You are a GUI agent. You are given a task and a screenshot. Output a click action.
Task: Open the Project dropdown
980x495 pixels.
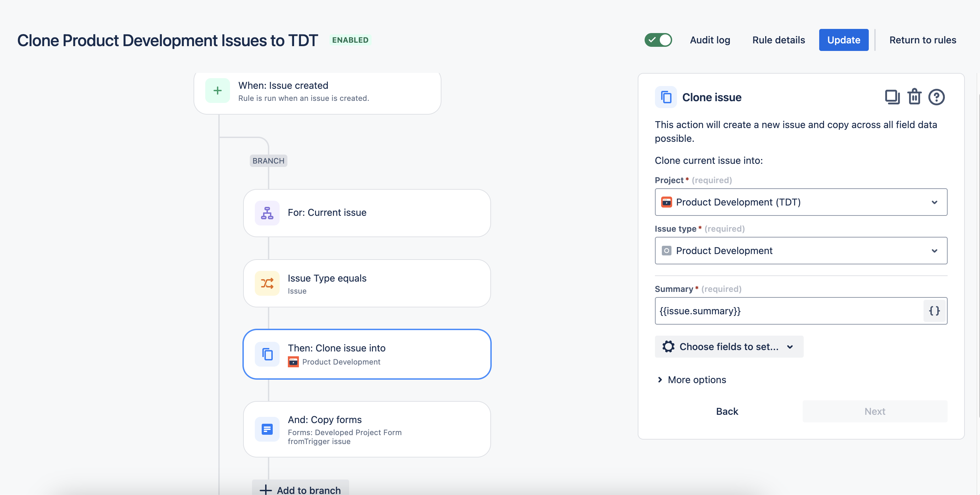[x=801, y=202]
